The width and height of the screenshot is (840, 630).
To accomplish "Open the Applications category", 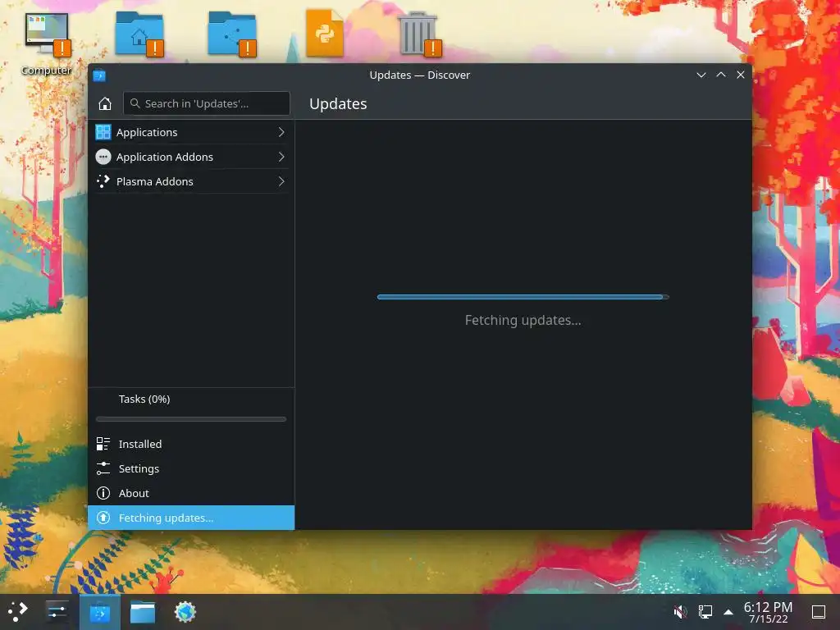I will click(x=191, y=132).
